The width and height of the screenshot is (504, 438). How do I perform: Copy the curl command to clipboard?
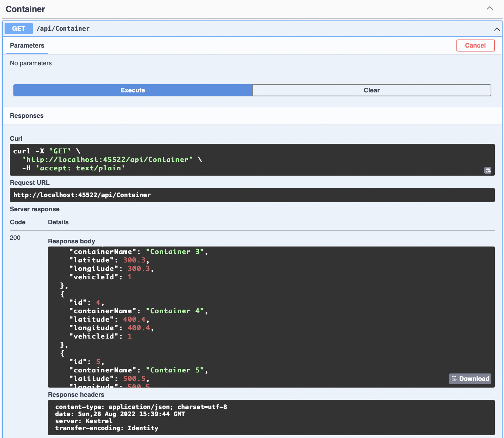pyautogui.click(x=488, y=170)
